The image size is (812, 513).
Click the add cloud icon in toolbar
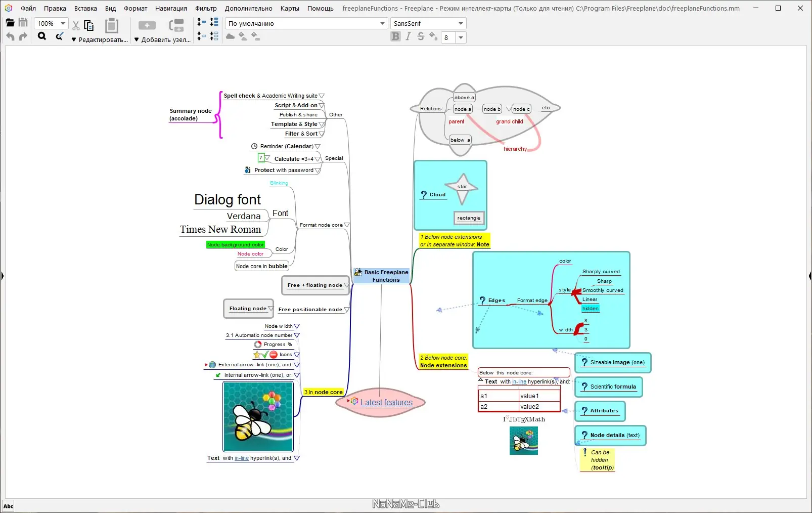[230, 36]
